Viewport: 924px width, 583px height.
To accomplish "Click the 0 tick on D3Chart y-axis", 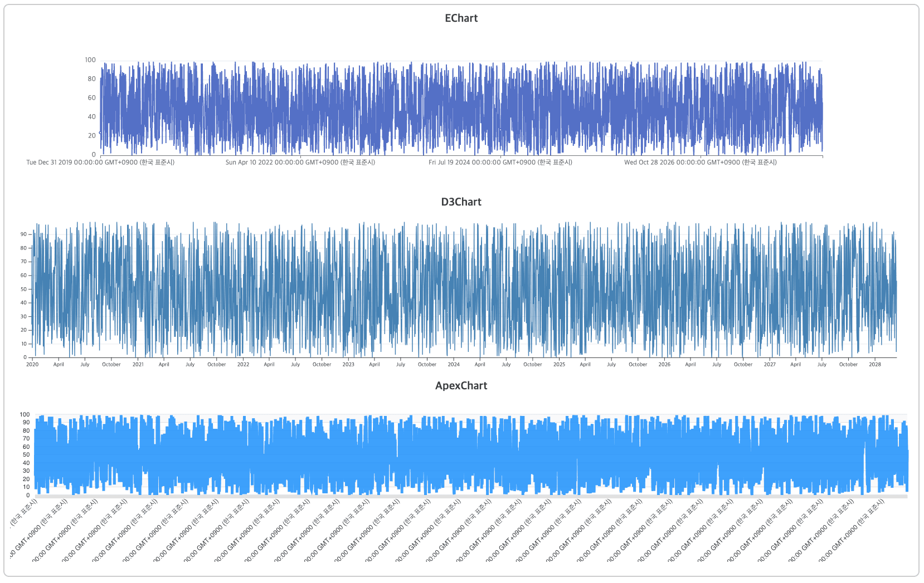I will (25, 357).
